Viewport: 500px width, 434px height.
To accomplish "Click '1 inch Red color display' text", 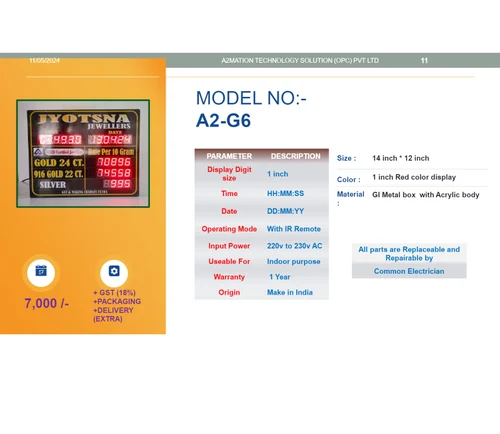I will coord(414,177).
